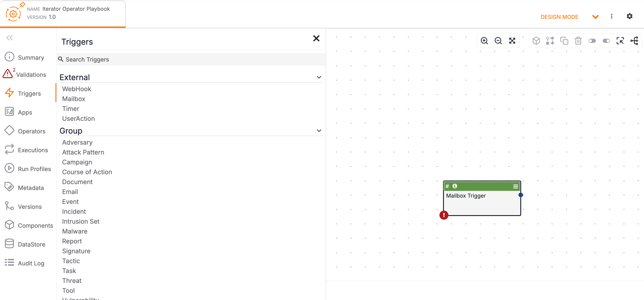Image resolution: width=644 pixels, height=300 pixels.
Task: Delete selected node with trash icon
Action: tap(578, 40)
